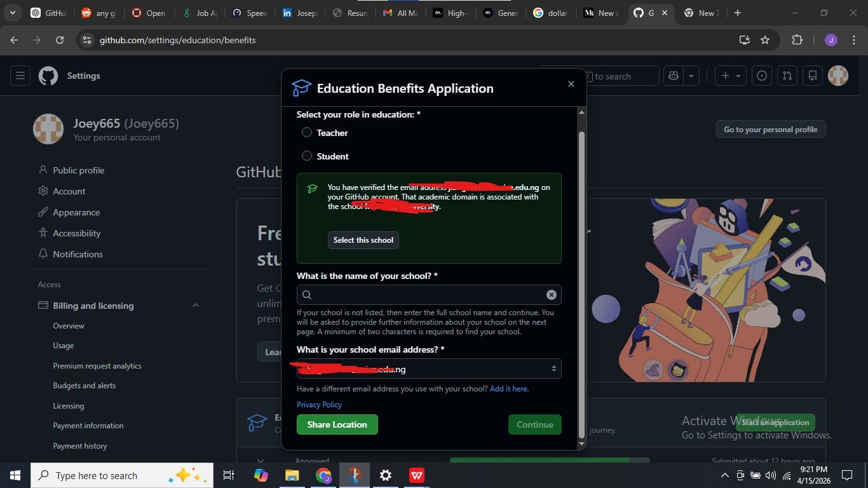Click the Joey665 profile avatar
Viewport: 868px width, 488px height.
click(48, 129)
